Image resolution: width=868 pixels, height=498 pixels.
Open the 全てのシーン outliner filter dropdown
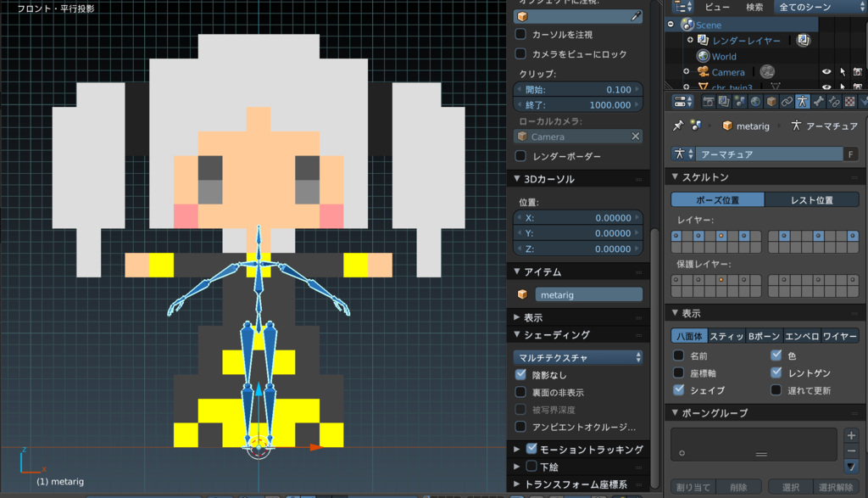821,7
